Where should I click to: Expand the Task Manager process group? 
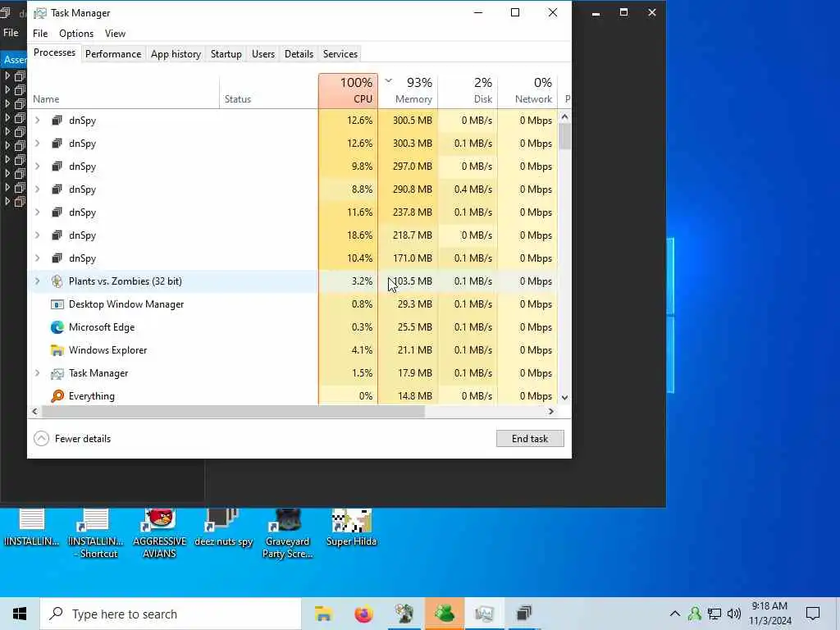38,373
